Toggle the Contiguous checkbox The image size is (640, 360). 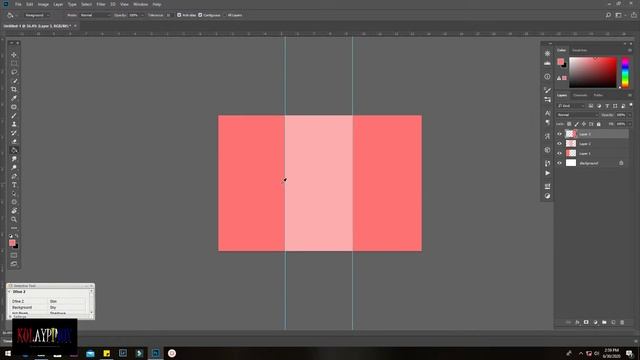pos(200,15)
